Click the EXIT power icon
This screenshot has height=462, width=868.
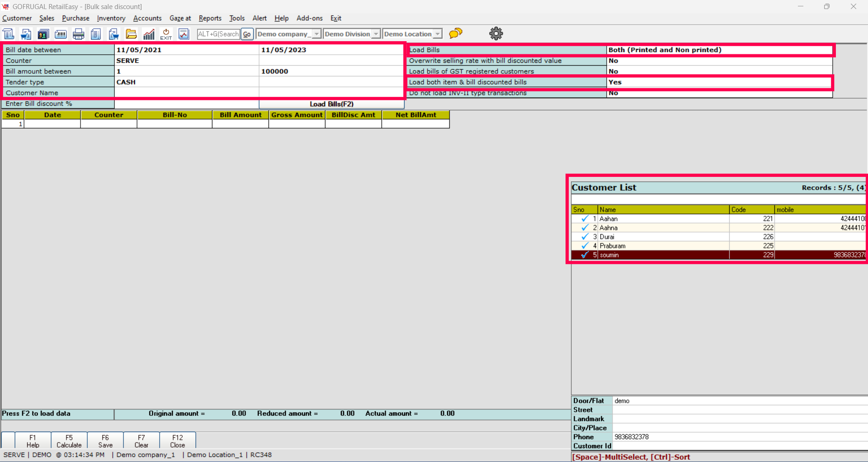[166, 34]
